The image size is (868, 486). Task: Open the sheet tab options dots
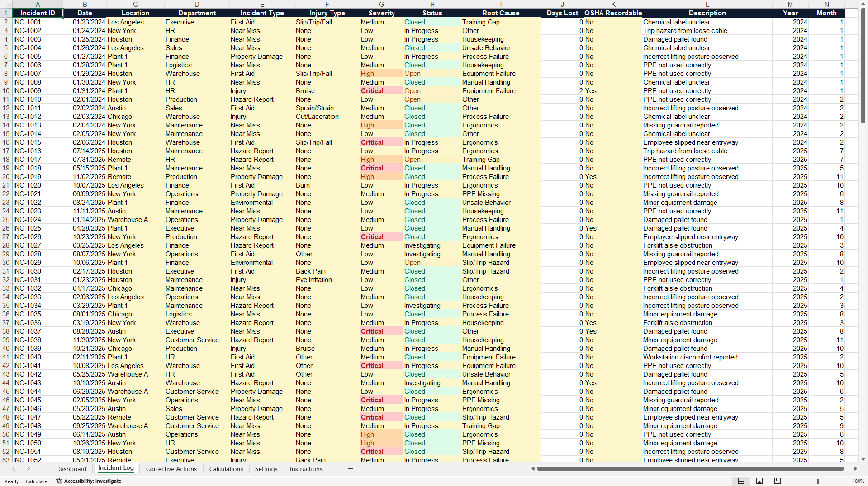click(522, 469)
